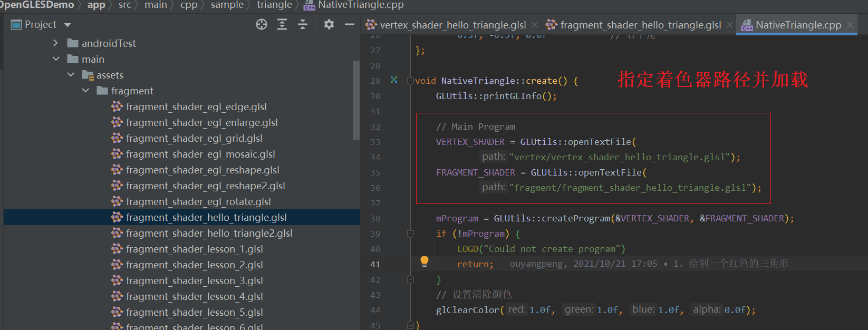Close the fragment_shader_hello_triangle.glsl tab
Image resolution: width=868 pixels, height=330 pixels.
point(730,25)
